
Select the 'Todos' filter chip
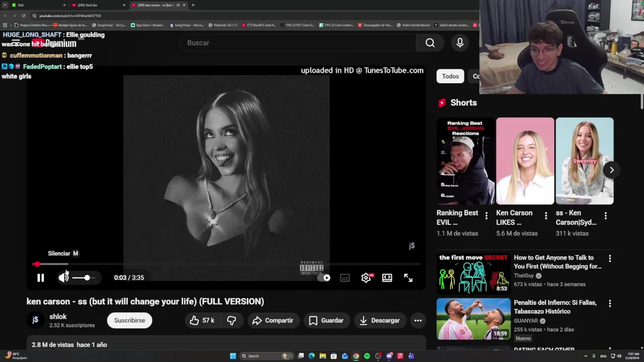[x=450, y=76]
